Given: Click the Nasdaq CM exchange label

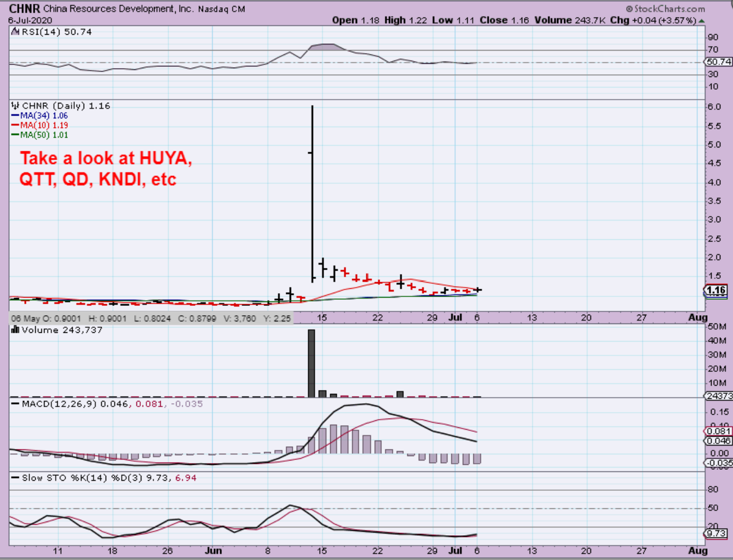Looking at the screenshot, I should pos(222,9).
